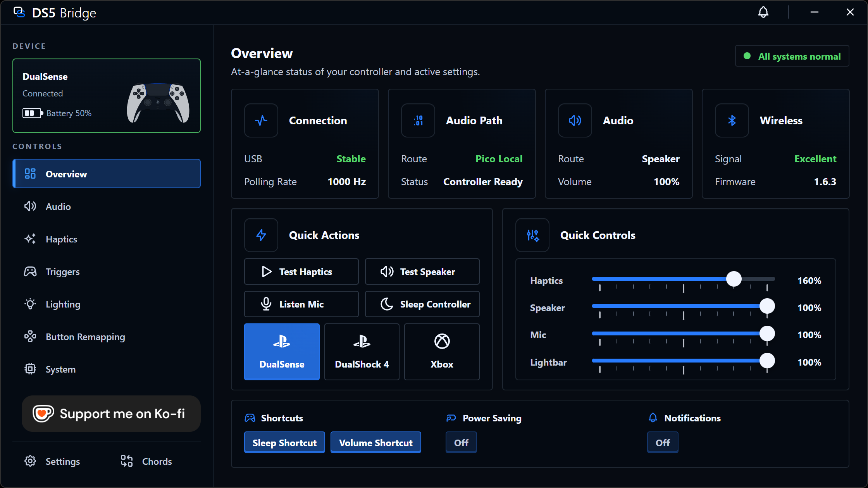Start Listen Mic
This screenshot has height=488, width=868.
[301, 304]
